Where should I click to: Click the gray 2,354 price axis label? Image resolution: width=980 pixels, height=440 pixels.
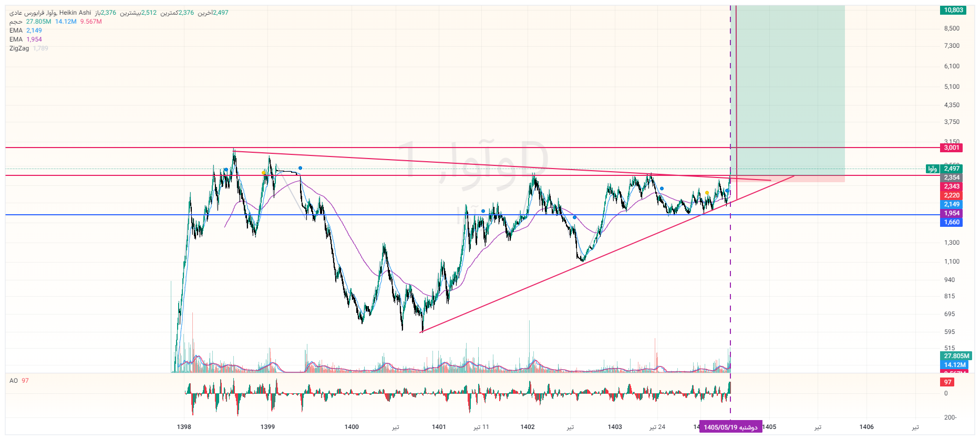tap(952, 177)
